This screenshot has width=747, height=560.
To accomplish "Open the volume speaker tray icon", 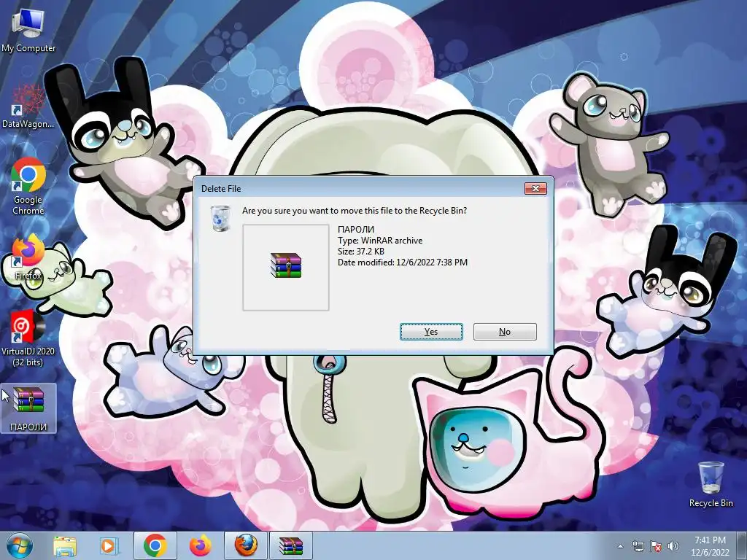I will (x=673, y=546).
